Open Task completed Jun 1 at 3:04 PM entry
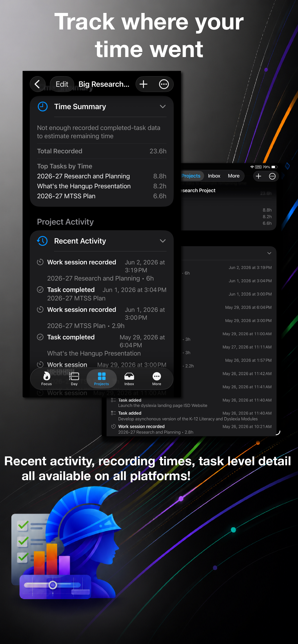Image resolution: width=298 pixels, height=644 pixels. (x=102, y=294)
